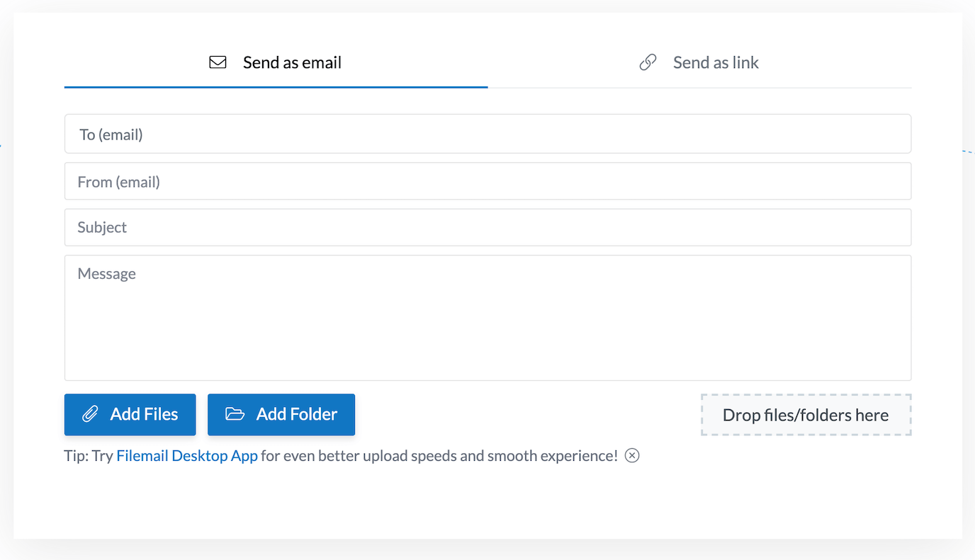Click the envelope icon on Send as email tab
This screenshot has width=975, height=560.
pyautogui.click(x=217, y=62)
